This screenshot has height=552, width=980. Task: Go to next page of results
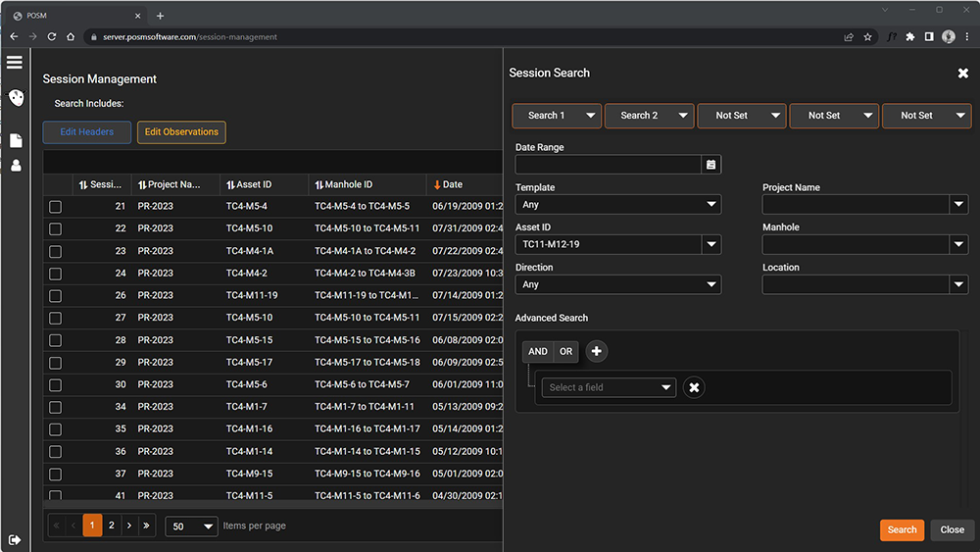[x=129, y=526]
